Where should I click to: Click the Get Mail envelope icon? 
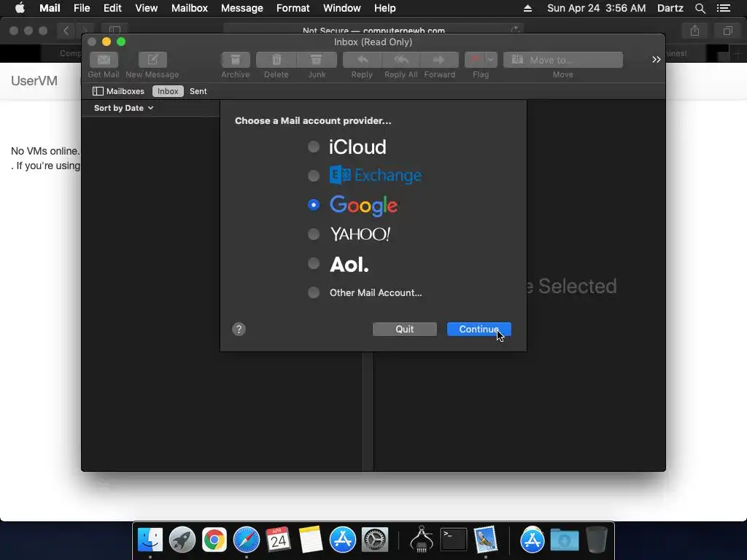(x=104, y=60)
